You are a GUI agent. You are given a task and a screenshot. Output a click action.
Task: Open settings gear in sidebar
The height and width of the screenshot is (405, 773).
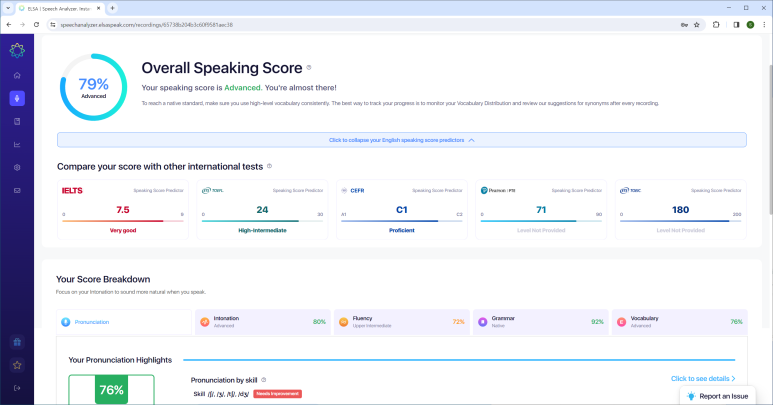(x=17, y=168)
